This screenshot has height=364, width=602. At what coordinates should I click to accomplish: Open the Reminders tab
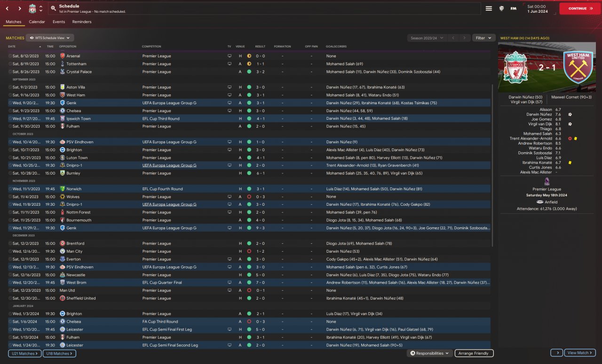pyautogui.click(x=82, y=22)
